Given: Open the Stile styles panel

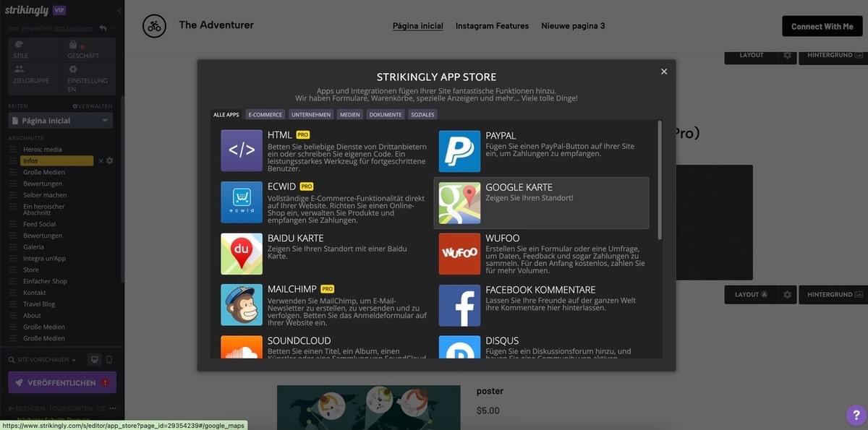Looking at the screenshot, I should (x=34, y=50).
